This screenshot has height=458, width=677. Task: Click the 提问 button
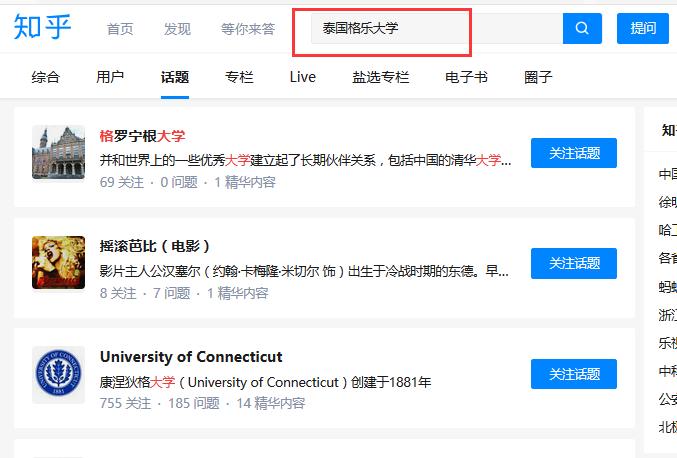[642, 28]
